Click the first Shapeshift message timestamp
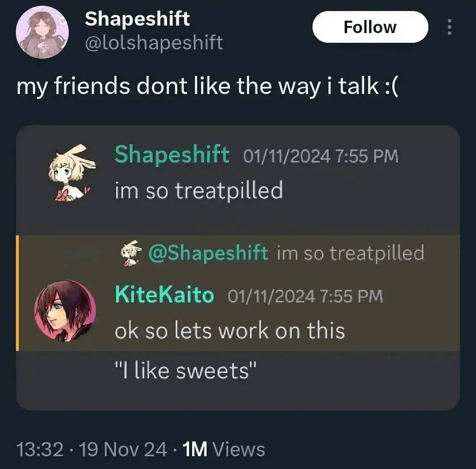Screen dimensions: 476x469 320,156
